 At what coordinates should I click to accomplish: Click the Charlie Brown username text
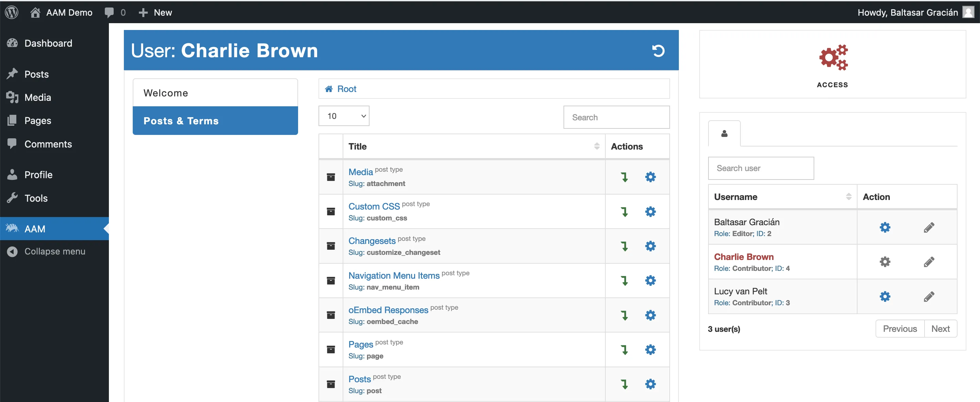(744, 257)
